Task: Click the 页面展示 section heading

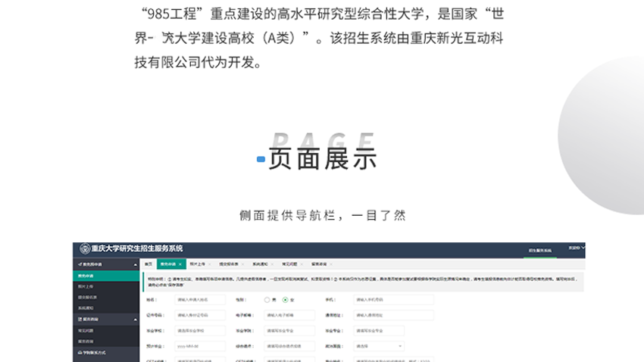Action: [x=323, y=159]
